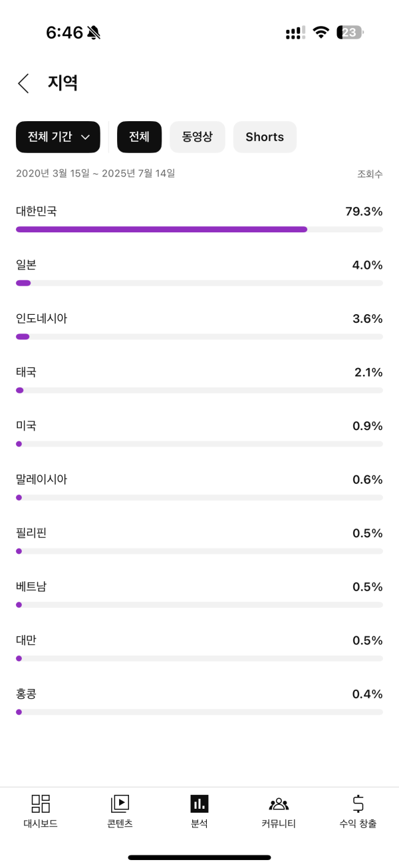Tap the 지역 page title
The height and width of the screenshot is (868, 399).
(63, 83)
